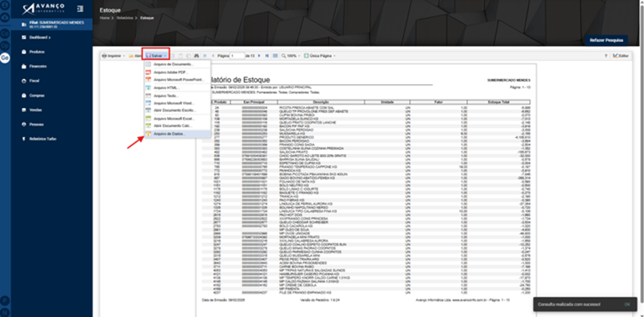Image resolution: width=644 pixels, height=317 pixels.
Task: Click the Descrição column header
Action: click(321, 102)
